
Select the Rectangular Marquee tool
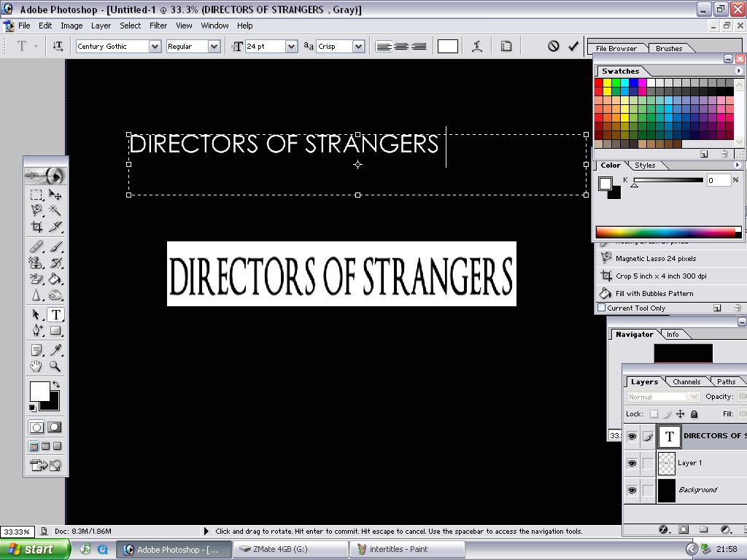coord(36,195)
